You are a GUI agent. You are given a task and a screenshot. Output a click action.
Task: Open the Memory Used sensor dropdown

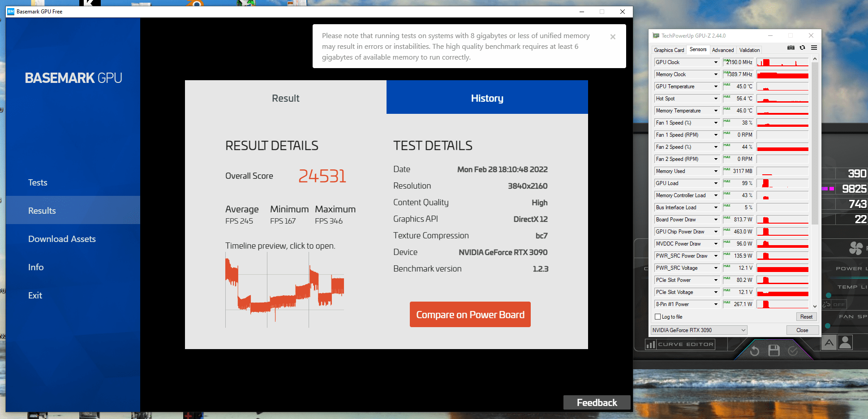[716, 171]
